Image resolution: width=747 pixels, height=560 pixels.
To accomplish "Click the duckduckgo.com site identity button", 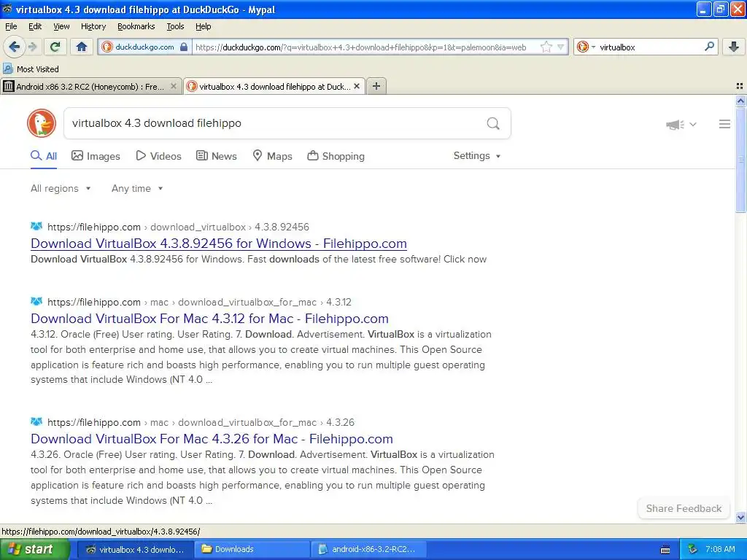I will point(145,47).
